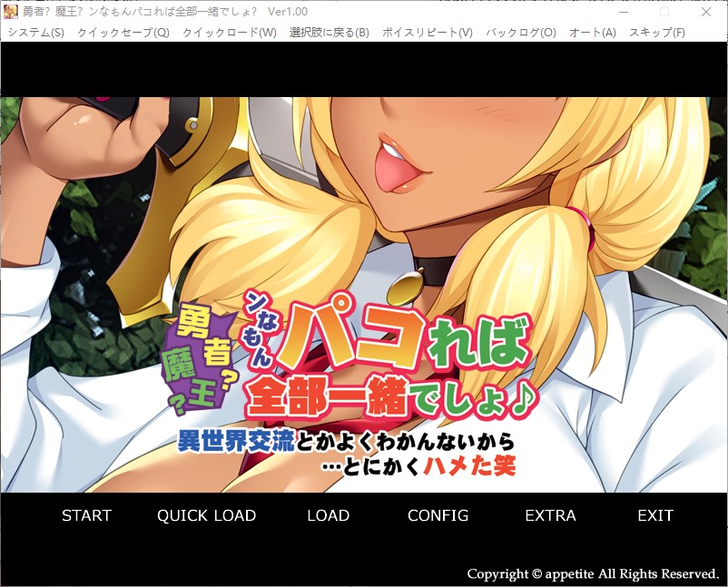This screenshot has width=728, height=587.
Task: Click クイックセーブ(Q) in the menu bar
Action: (x=123, y=33)
